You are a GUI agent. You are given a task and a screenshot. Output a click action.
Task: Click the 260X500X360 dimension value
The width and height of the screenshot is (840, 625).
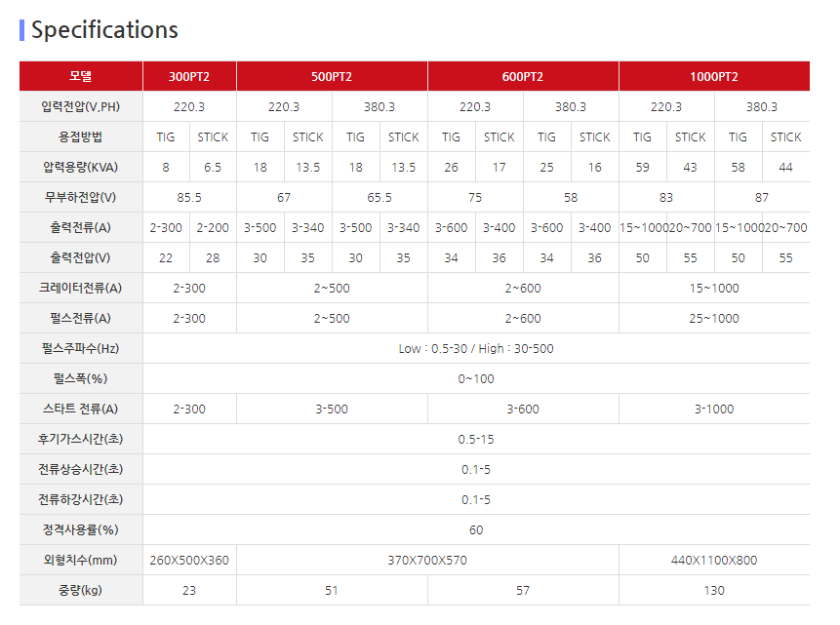click(189, 561)
